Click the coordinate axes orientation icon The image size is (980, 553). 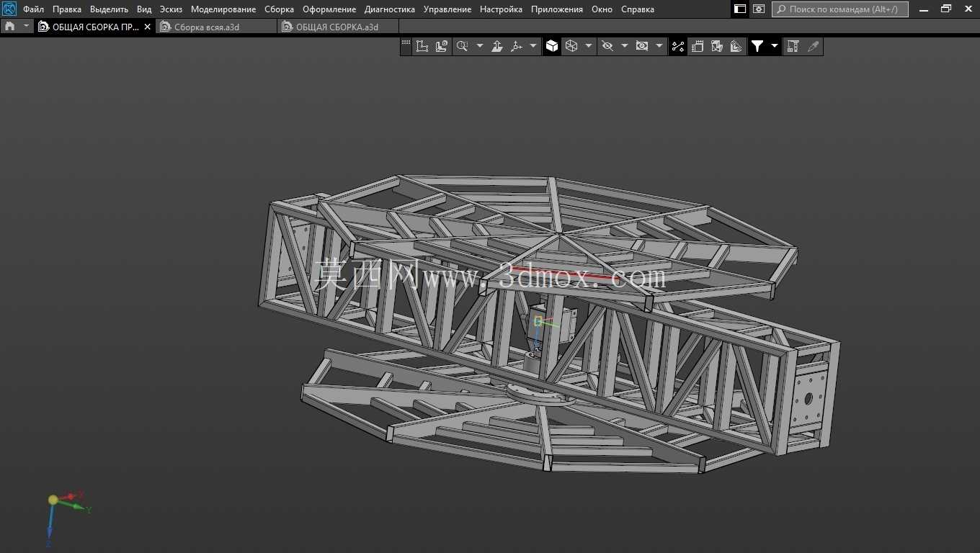pyautogui.click(x=517, y=46)
